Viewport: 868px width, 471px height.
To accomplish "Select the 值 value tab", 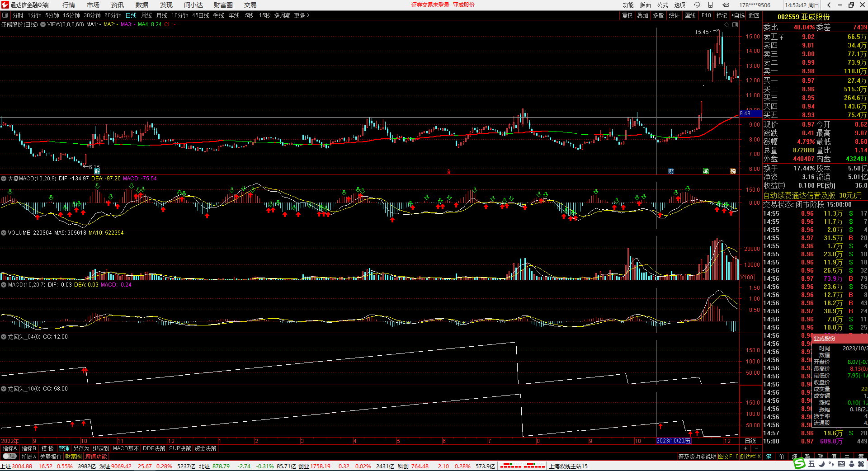I will [x=834, y=457].
